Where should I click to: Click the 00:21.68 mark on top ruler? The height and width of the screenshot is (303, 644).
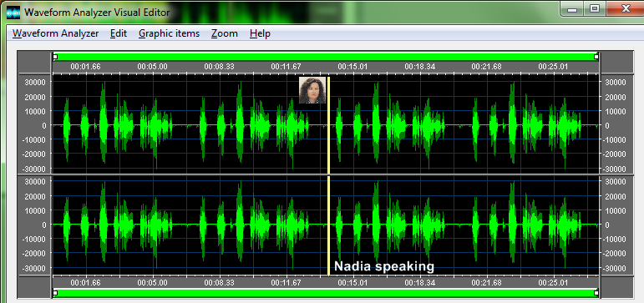(486, 67)
